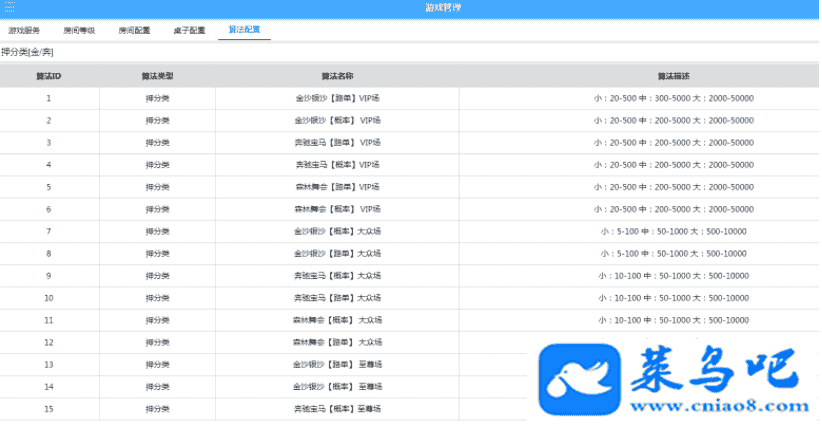Select 金沙银沙【路单】至尊场 row name
Viewport: 822px width, 427px height.
(337, 365)
